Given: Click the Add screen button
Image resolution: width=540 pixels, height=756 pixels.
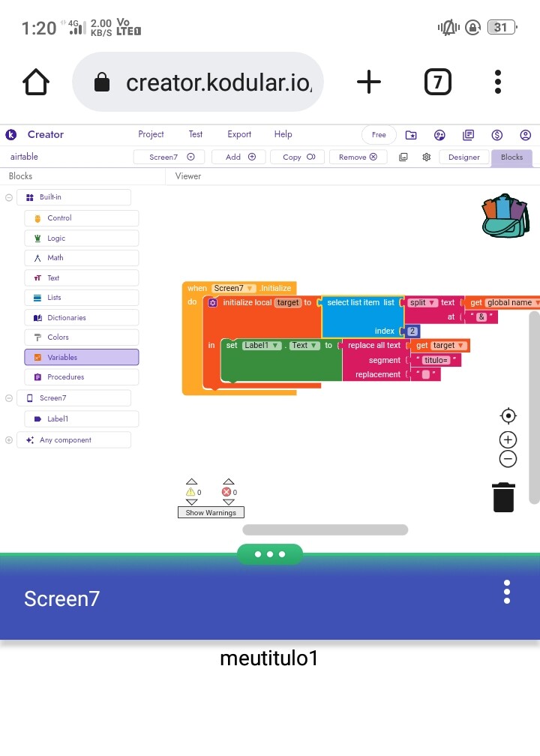Looking at the screenshot, I should click(x=238, y=157).
